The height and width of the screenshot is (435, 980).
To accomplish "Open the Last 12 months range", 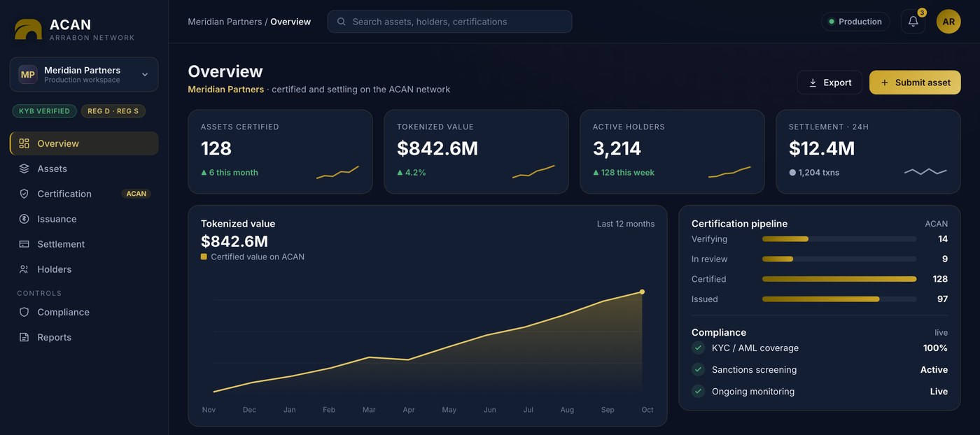I will 626,224.
